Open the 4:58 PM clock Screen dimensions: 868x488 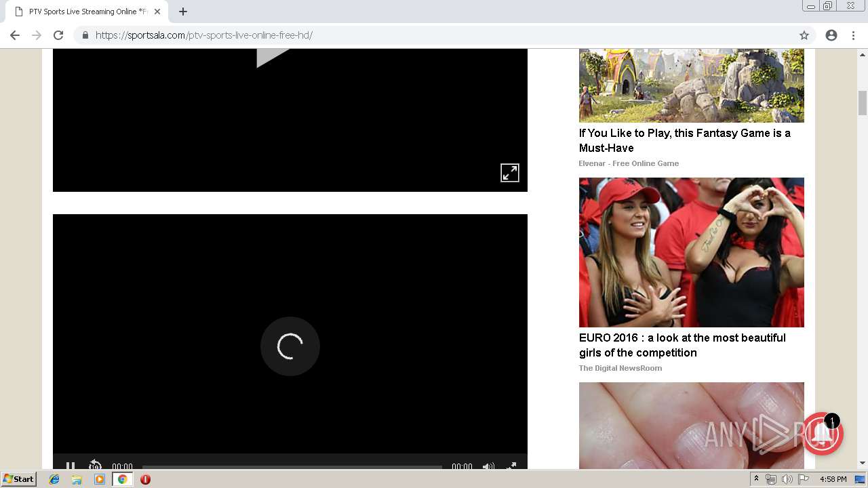coord(833,479)
